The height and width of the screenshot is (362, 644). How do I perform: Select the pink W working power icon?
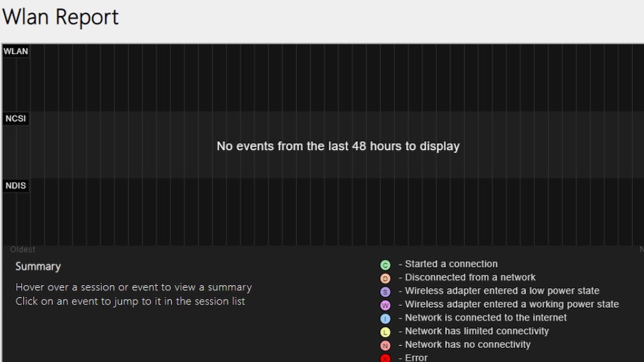[x=385, y=305]
